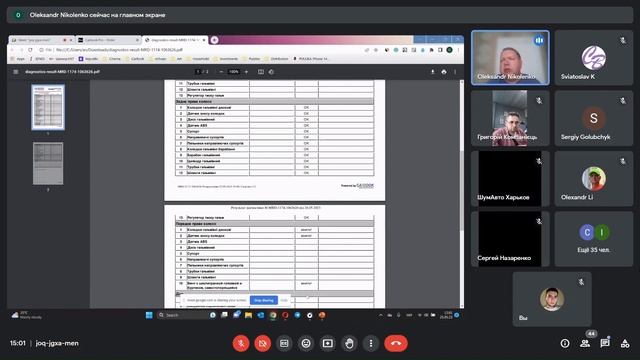Open the Apps bookmark shortcut
This screenshot has width=640, height=360.
point(18,59)
